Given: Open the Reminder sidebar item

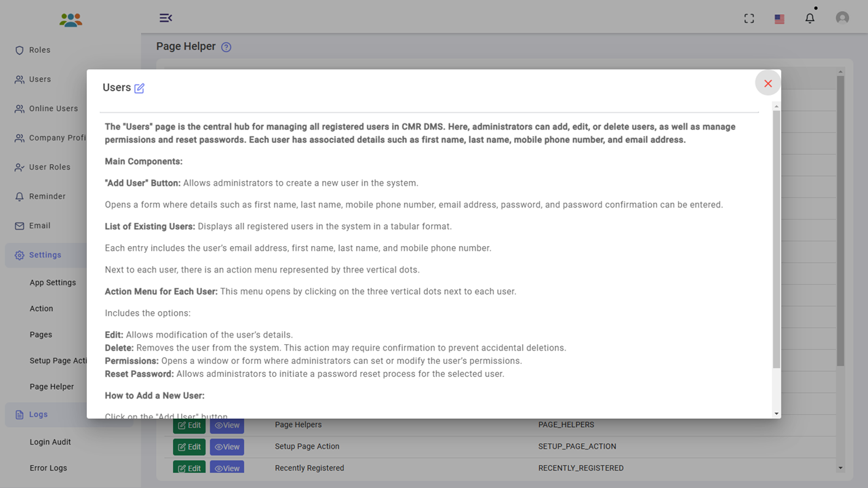Looking at the screenshot, I should tap(47, 197).
